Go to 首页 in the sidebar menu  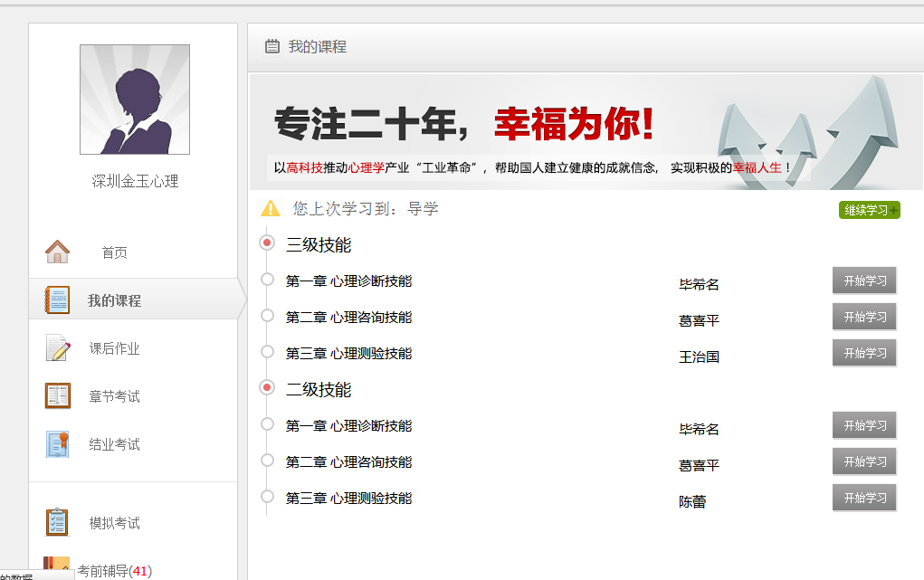(x=114, y=253)
